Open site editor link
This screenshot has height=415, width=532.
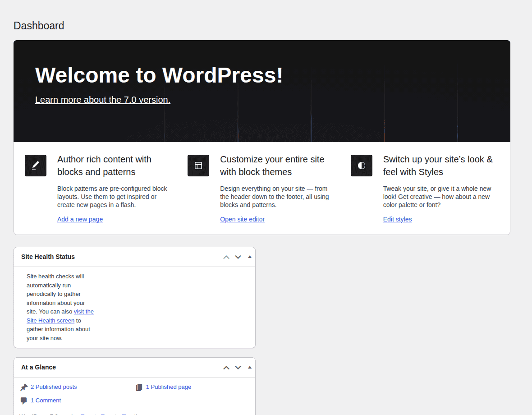(242, 219)
